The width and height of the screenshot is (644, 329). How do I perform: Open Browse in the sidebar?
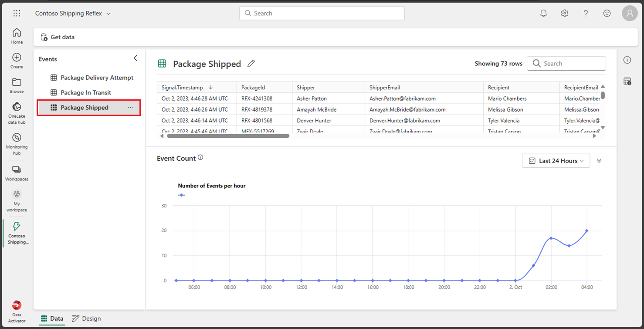tap(17, 86)
